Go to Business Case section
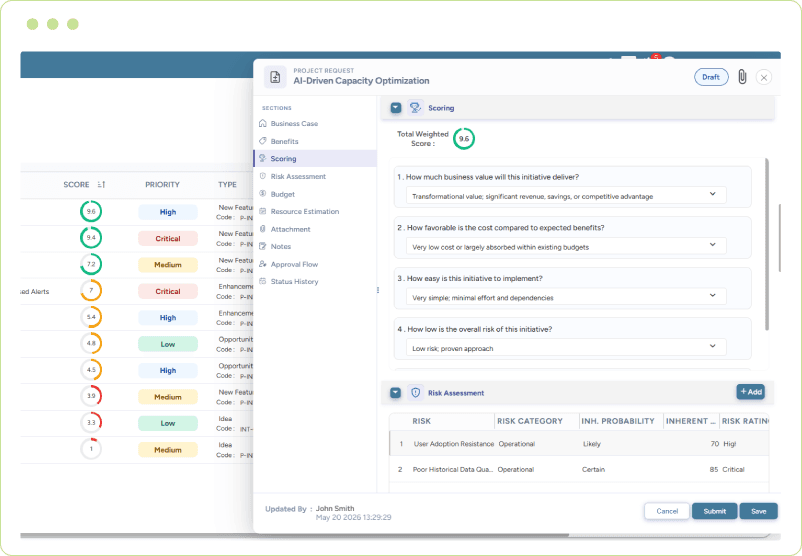The image size is (802, 556). coord(315,123)
